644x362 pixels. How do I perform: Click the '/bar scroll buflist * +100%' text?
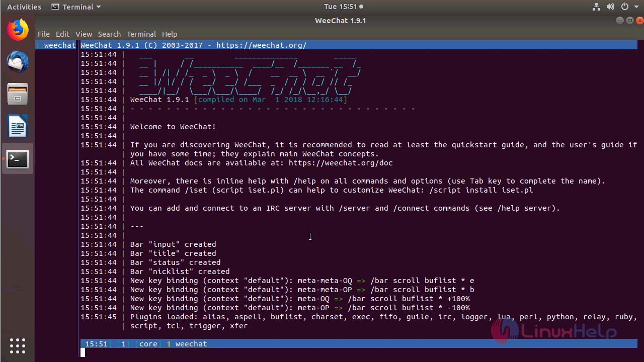pyautogui.click(x=409, y=299)
